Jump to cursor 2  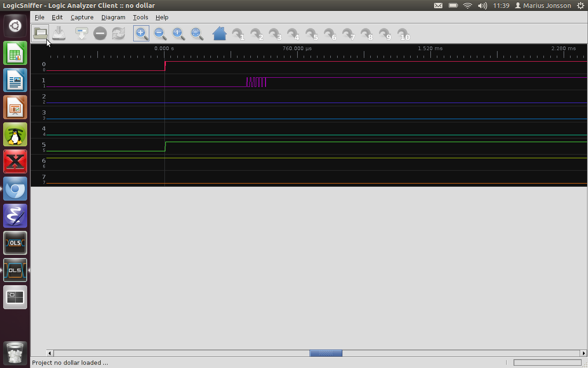(256, 34)
